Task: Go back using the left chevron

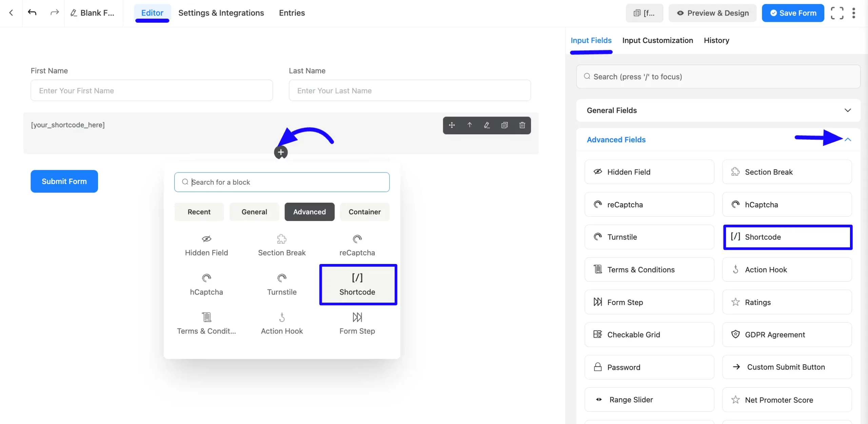Action: coord(11,13)
